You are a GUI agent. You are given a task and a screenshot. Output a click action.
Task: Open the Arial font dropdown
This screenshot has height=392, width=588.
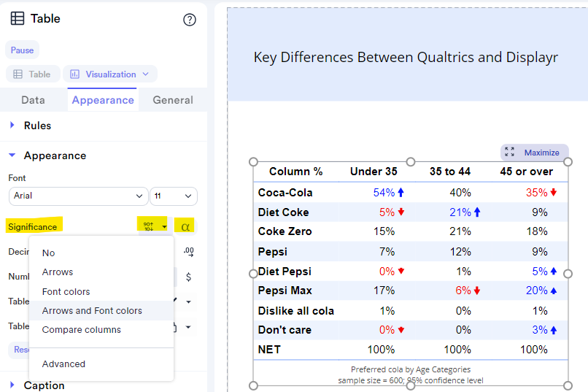[78, 196]
